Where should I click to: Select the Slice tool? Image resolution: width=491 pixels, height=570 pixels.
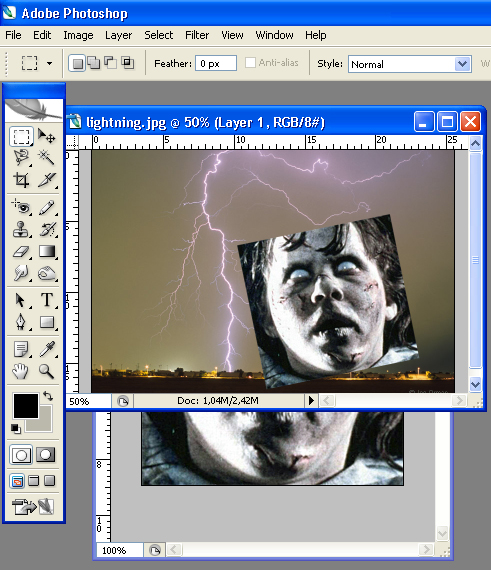(x=47, y=180)
